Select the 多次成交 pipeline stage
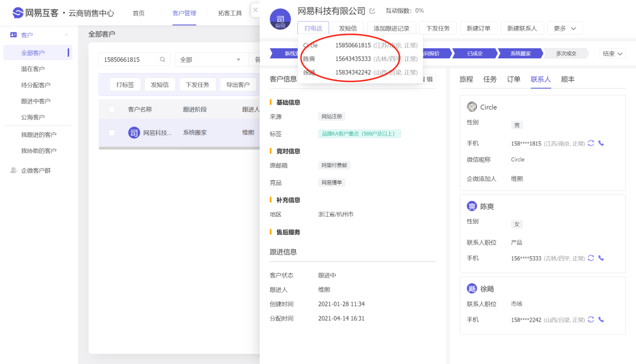 [x=566, y=54]
